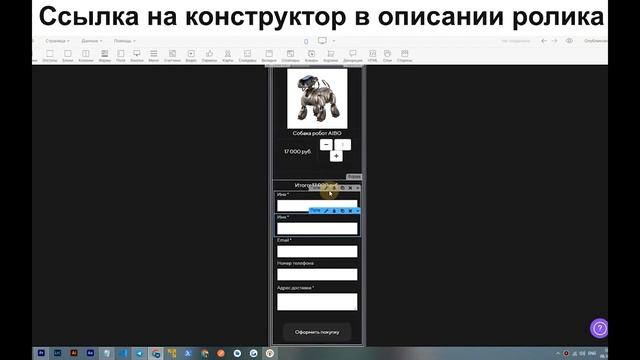Click the desktop device preview icon
This screenshot has height=360, width=640.
[x=322, y=40]
